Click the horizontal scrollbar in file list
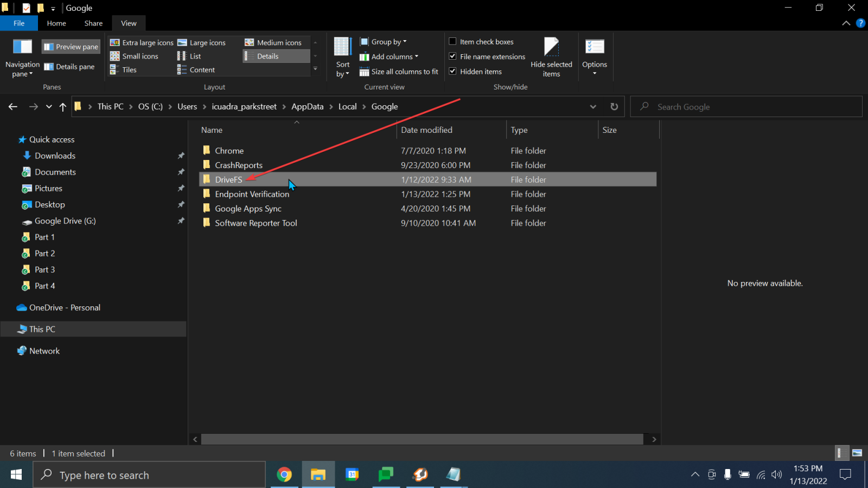Screen dimensions: 868x488 pos(422,439)
